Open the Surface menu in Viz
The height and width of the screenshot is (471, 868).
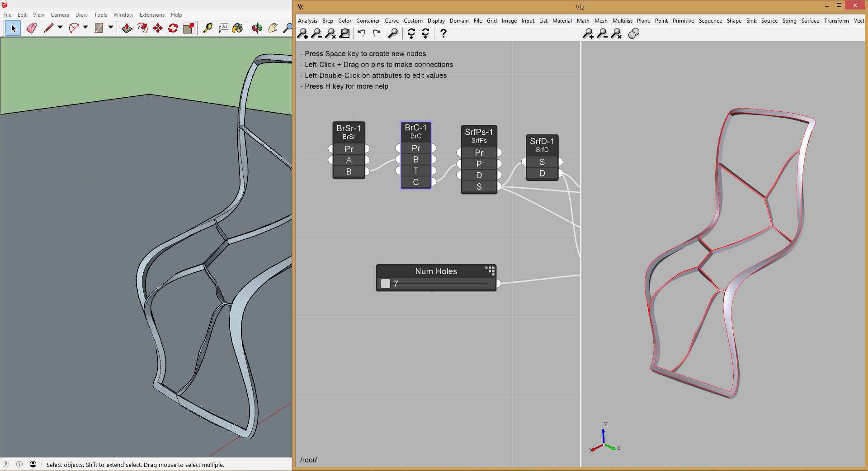coord(810,21)
